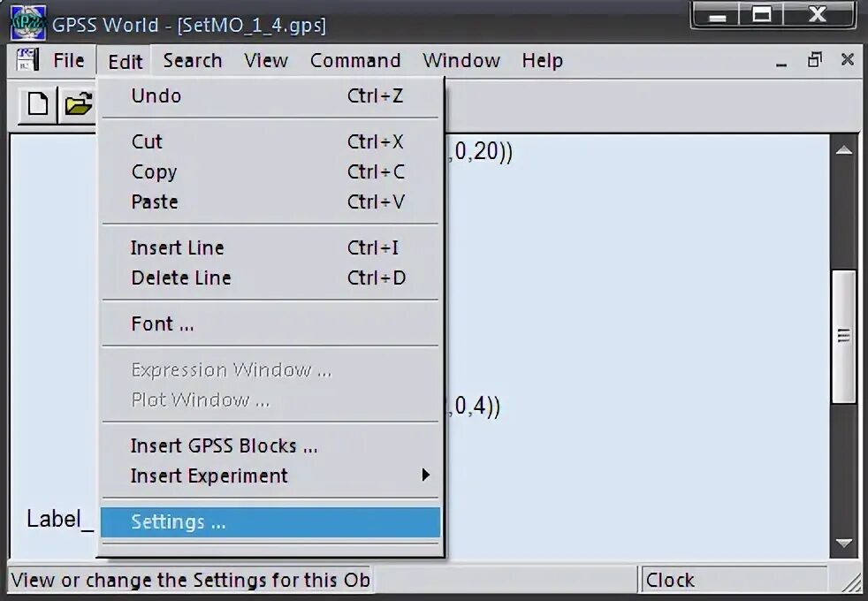868x601 pixels.
Task: Click the Open folder toolbar icon
Action: click(x=78, y=104)
